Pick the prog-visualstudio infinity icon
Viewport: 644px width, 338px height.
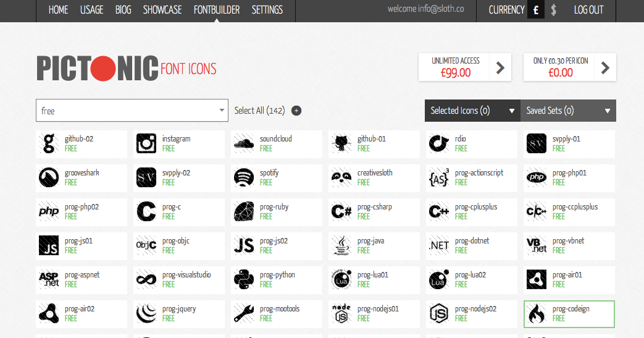pos(147,279)
